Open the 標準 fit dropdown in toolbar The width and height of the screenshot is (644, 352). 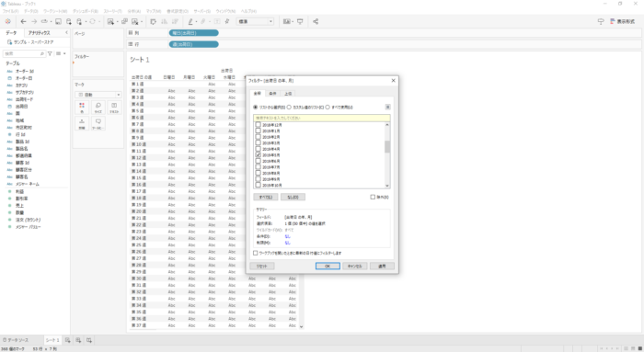pos(255,21)
